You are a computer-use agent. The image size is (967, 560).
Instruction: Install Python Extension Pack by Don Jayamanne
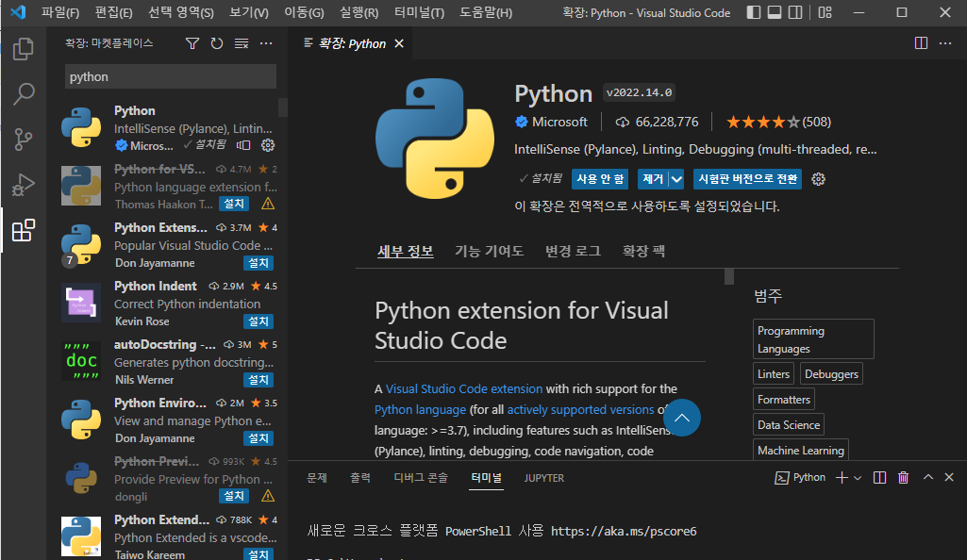coord(258,262)
